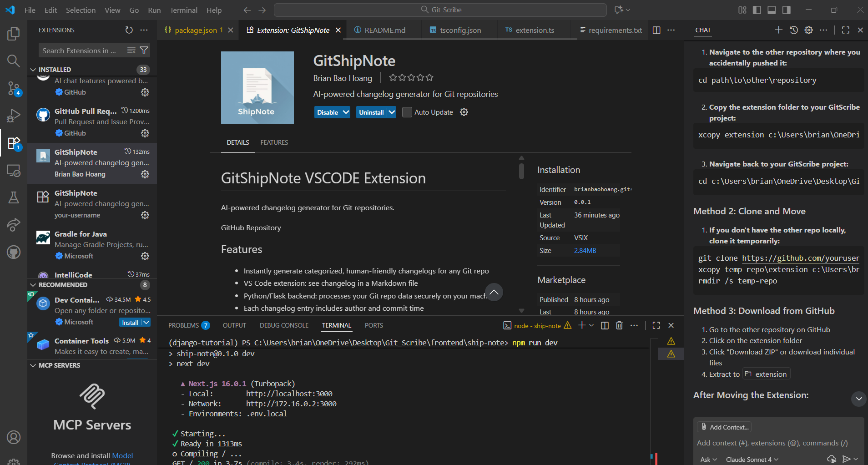
Task: Split the terminal
Action: click(605, 325)
